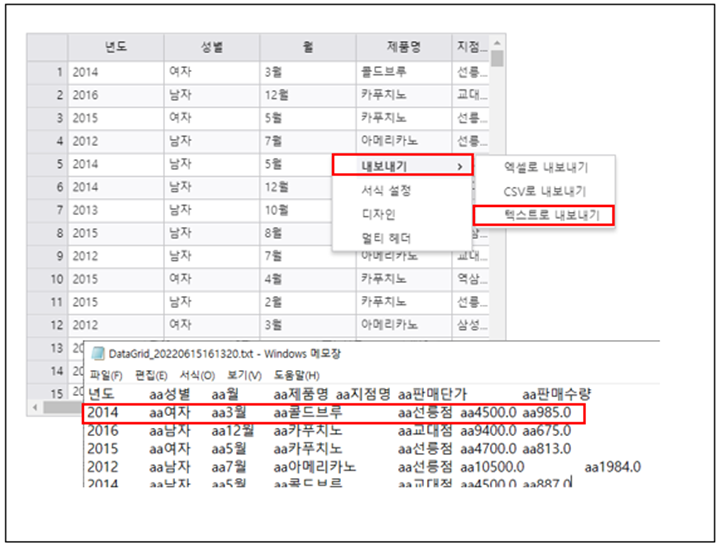Click aa1984.0 value in Notepad text
This screenshot has width=719, height=545.
(x=613, y=467)
